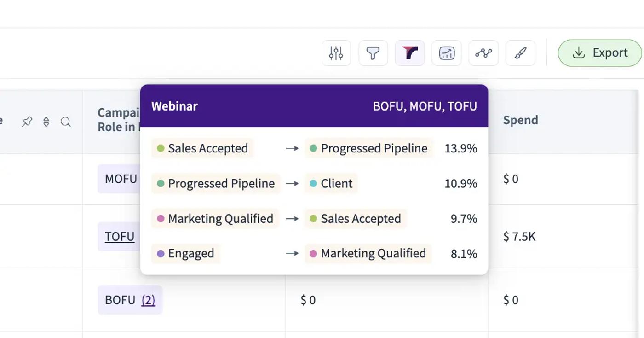Toggle the funnel stages icon
Screen dimensions: 644x338
[x=410, y=53]
